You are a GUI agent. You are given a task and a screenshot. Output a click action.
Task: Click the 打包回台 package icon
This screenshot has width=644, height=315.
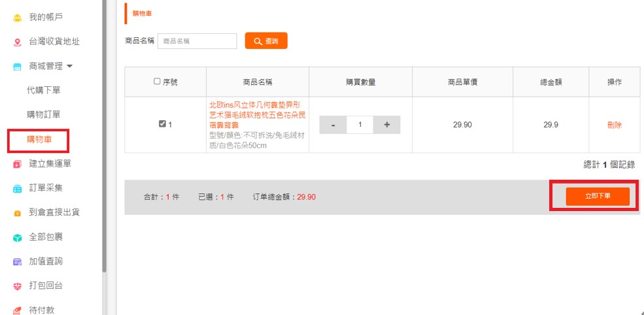point(18,286)
